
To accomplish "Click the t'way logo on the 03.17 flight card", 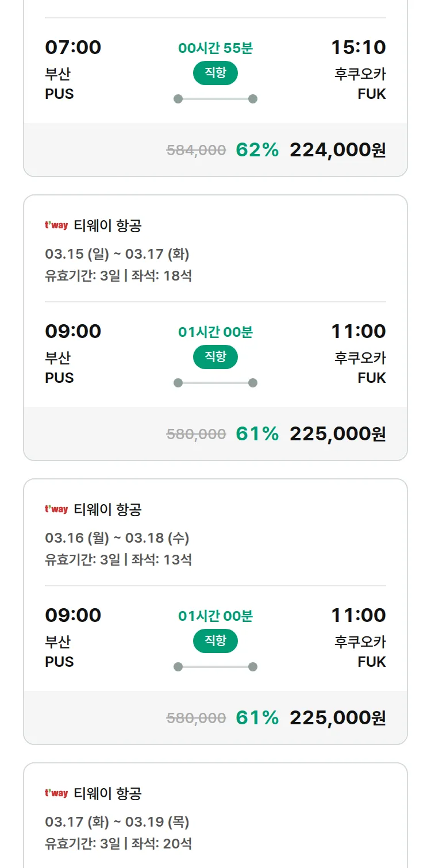I will point(56,793).
